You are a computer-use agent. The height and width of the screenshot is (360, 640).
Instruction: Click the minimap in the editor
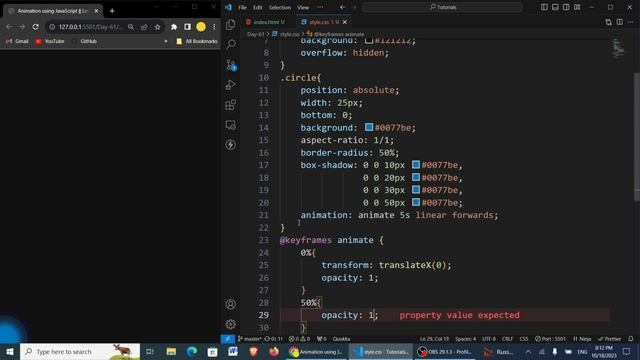click(619, 47)
